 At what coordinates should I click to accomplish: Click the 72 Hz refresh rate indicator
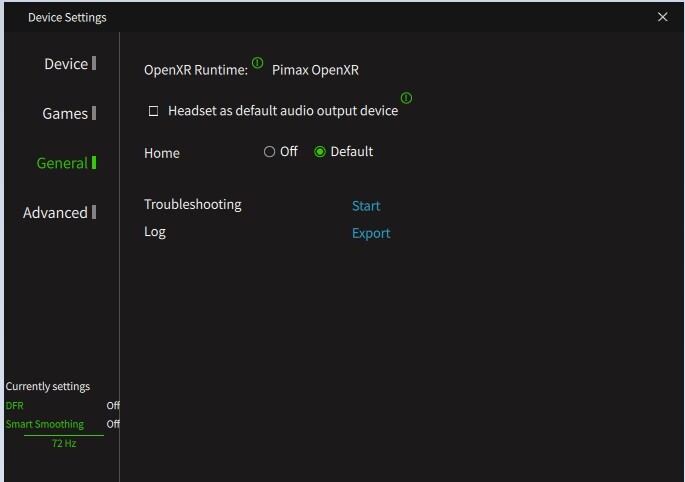pos(64,443)
